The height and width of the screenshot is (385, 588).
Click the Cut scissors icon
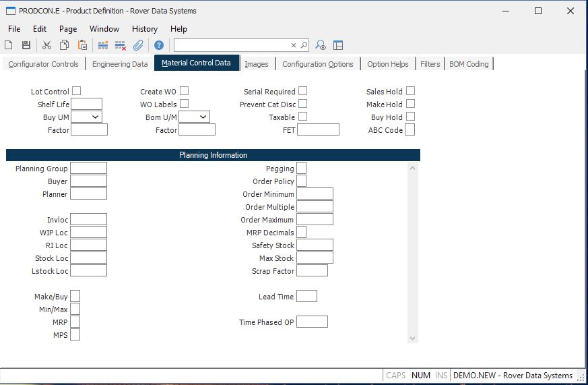click(x=46, y=45)
